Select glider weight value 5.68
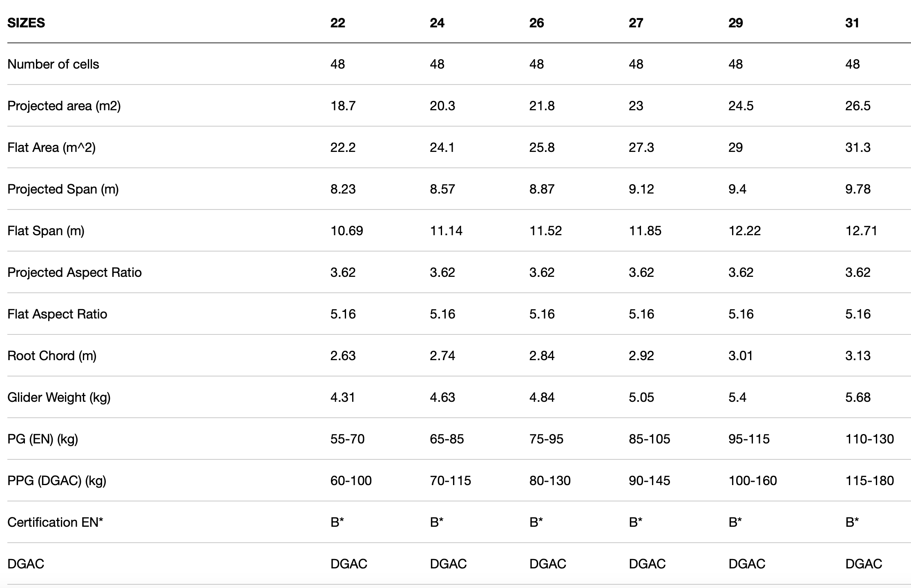Viewport: 911px width, 588px height. coord(858,397)
